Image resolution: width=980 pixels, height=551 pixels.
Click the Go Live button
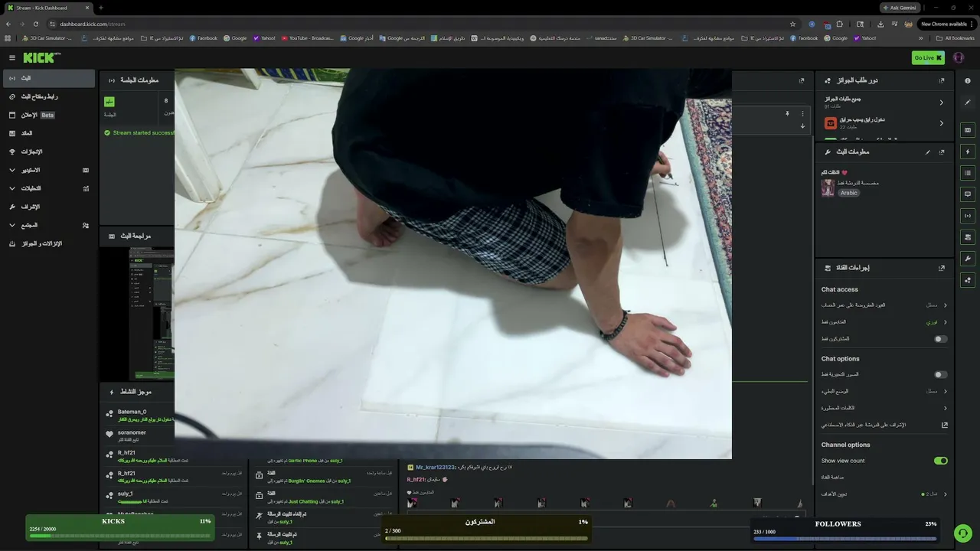coord(928,57)
